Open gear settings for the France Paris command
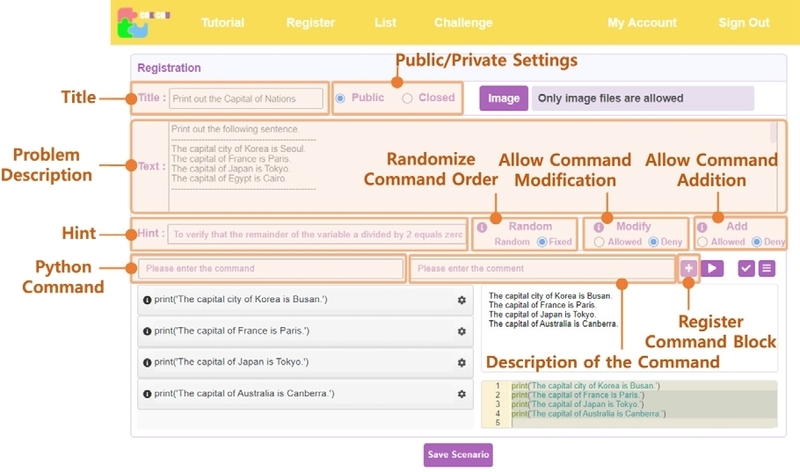The image size is (800, 472). [461, 331]
